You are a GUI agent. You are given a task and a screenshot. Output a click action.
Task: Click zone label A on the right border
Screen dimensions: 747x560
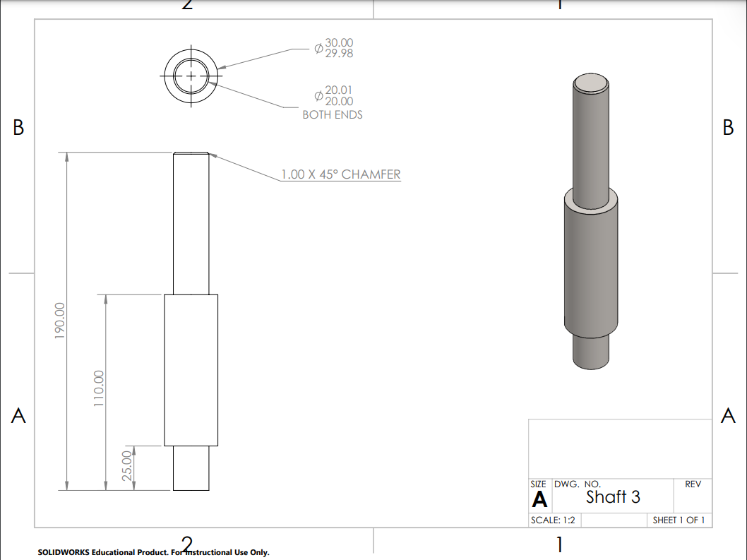728,415
